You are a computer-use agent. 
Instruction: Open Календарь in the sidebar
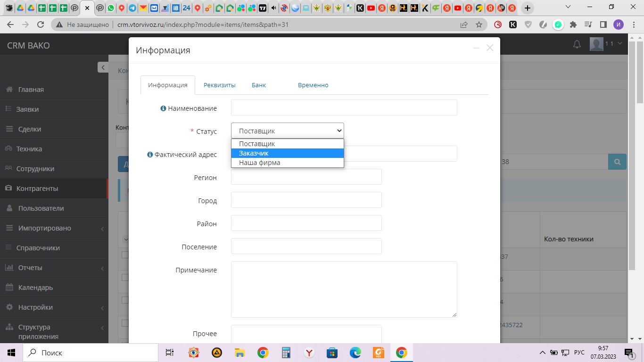coord(35,288)
